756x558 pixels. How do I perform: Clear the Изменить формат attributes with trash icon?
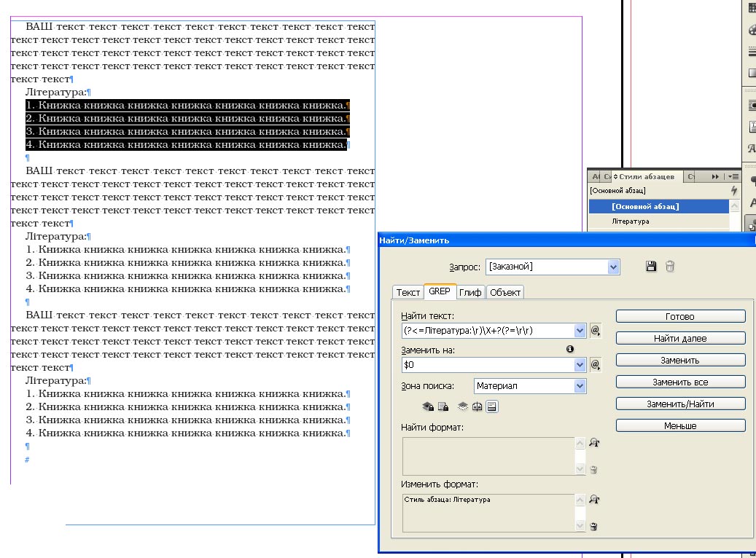pyautogui.click(x=593, y=526)
